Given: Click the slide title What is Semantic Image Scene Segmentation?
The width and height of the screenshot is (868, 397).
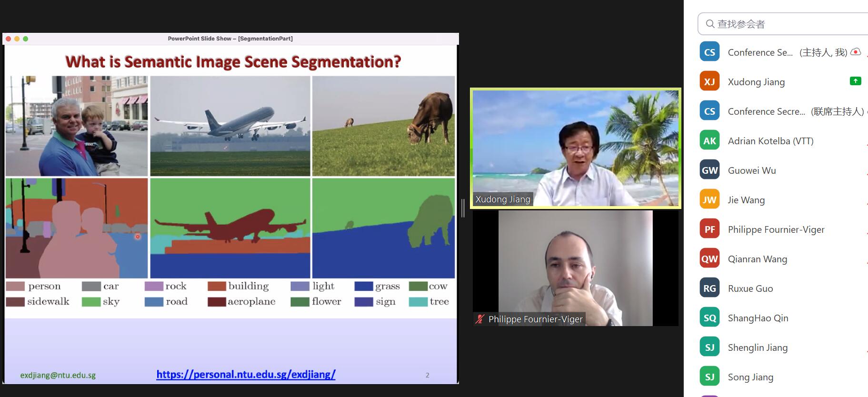Looking at the screenshot, I should tap(233, 61).
